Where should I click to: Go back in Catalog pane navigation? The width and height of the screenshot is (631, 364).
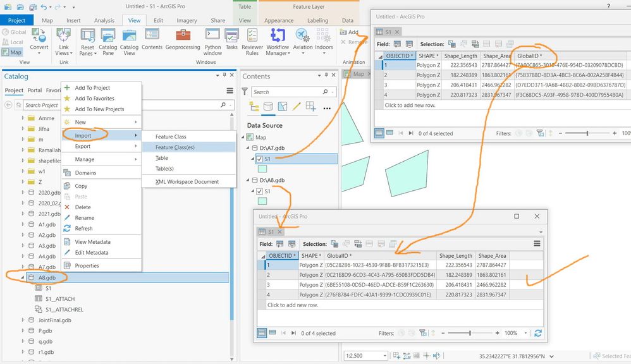[8, 105]
